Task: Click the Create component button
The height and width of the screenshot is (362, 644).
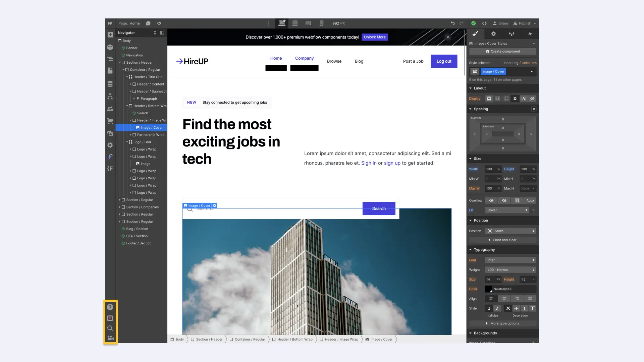Action: pos(503,52)
